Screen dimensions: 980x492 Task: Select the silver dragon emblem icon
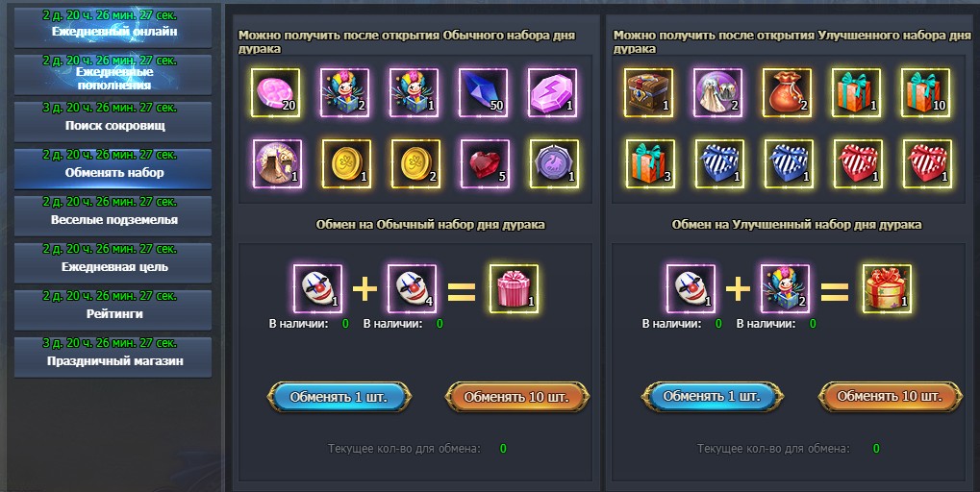(x=554, y=164)
